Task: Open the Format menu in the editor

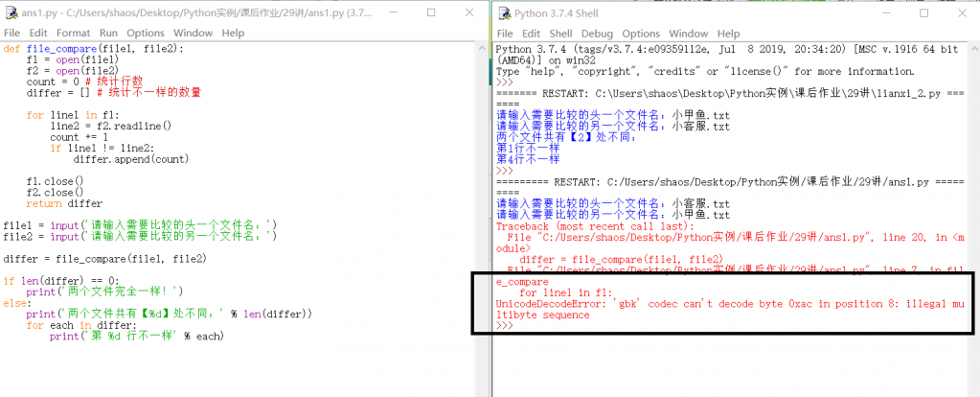Action: click(73, 33)
